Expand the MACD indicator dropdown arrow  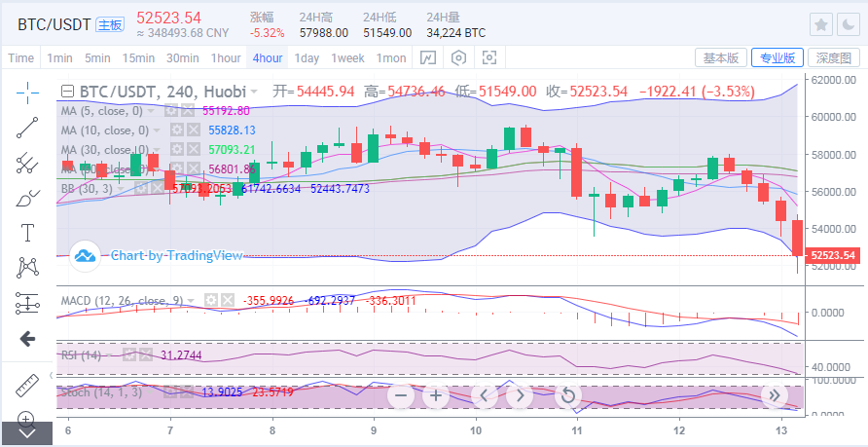(192, 300)
